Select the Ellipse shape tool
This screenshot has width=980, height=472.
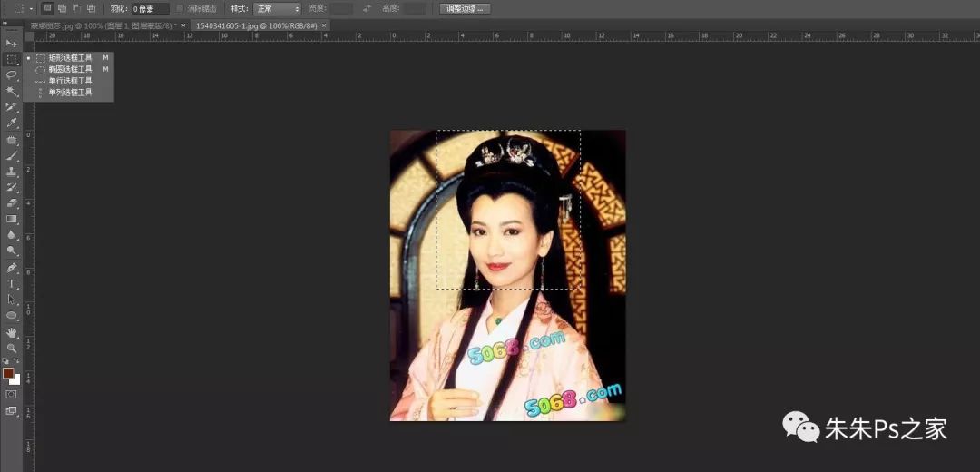(x=11, y=316)
